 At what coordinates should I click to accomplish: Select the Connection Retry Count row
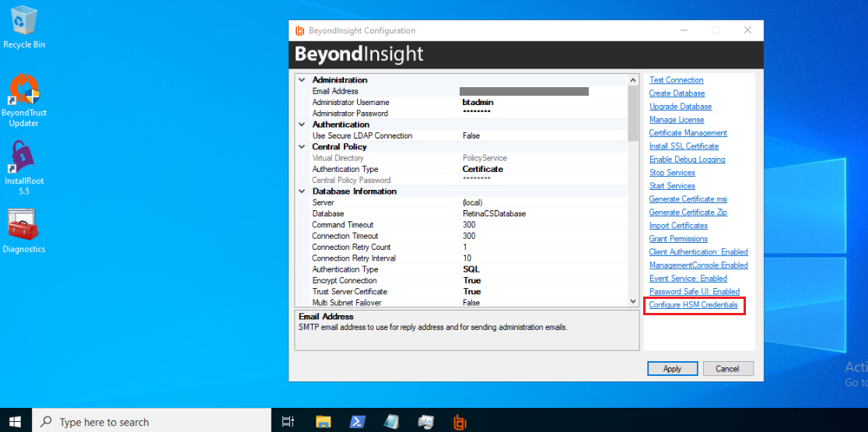[469, 247]
